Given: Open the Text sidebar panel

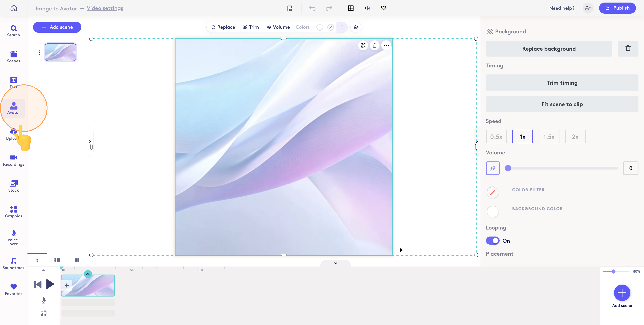Looking at the screenshot, I should point(13,82).
